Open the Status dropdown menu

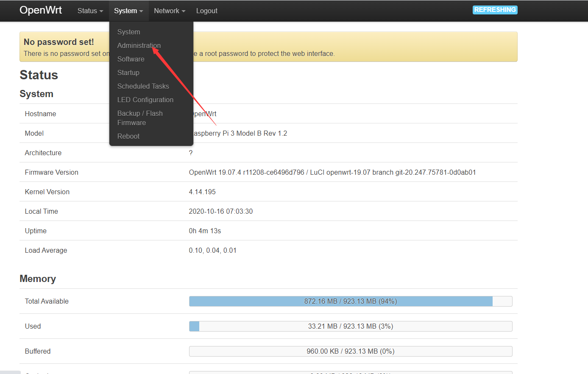tap(90, 11)
